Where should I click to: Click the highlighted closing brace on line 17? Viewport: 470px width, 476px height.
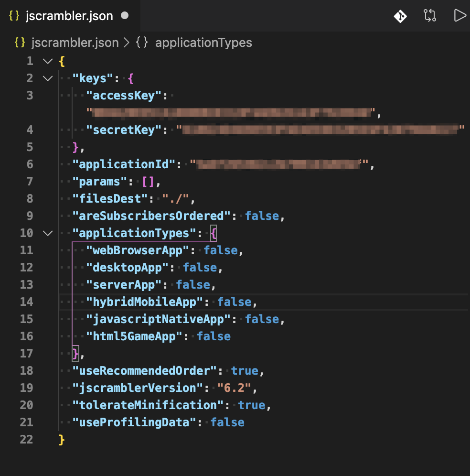pos(75,354)
